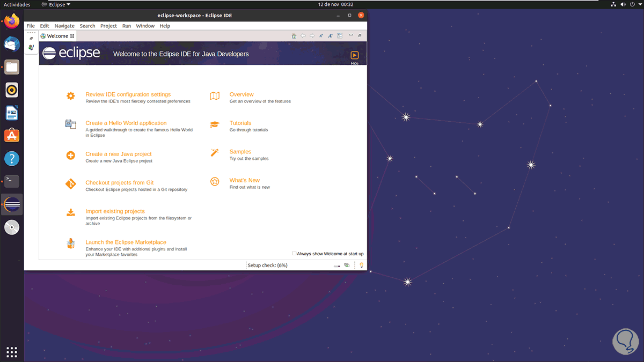Image resolution: width=644 pixels, height=362 pixels.
Task: Open Checkout projects from Git link
Action: coord(120,182)
